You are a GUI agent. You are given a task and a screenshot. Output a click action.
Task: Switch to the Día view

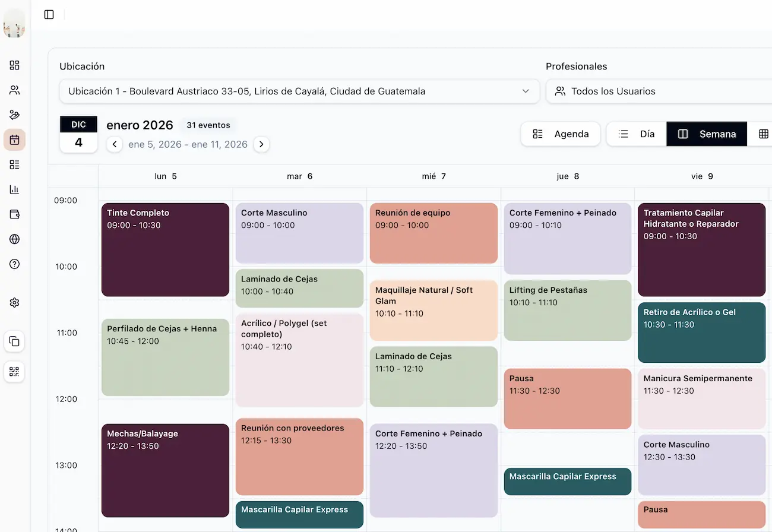pos(637,134)
